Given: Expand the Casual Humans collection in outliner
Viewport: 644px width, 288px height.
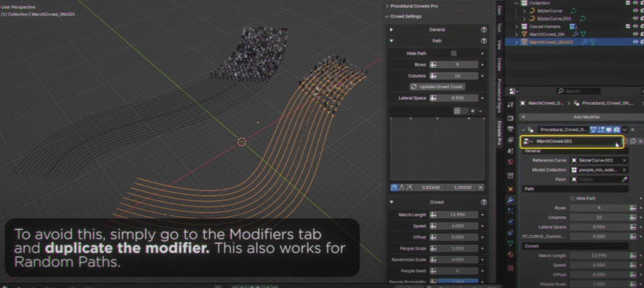Looking at the screenshot, I should (517, 26).
